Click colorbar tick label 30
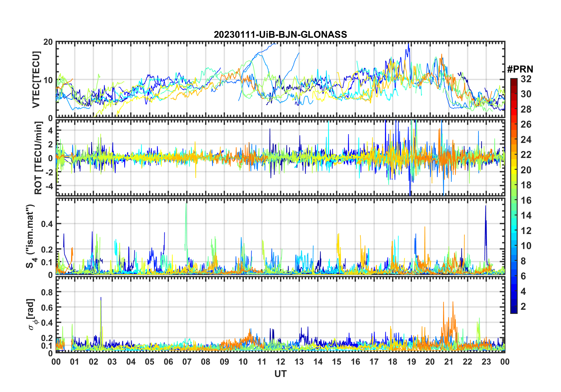The image size is (561, 392). click(x=526, y=94)
